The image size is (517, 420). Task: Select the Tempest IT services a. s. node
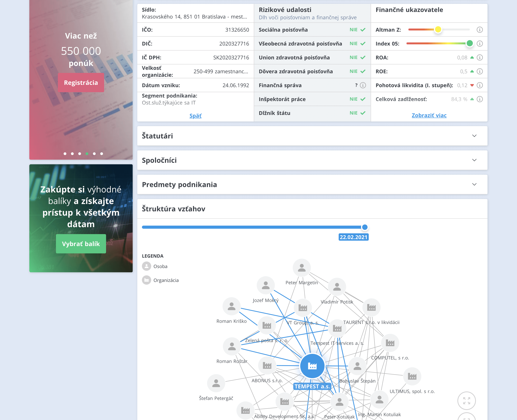[x=337, y=328]
